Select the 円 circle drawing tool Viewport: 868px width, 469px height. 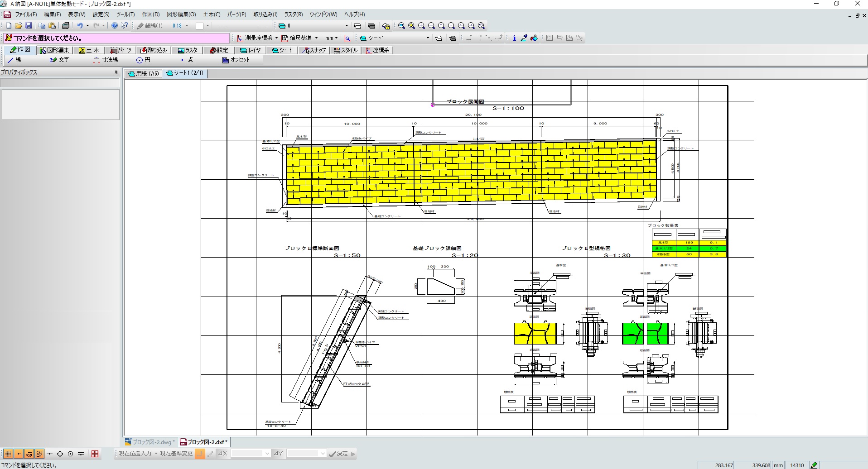[x=143, y=60]
